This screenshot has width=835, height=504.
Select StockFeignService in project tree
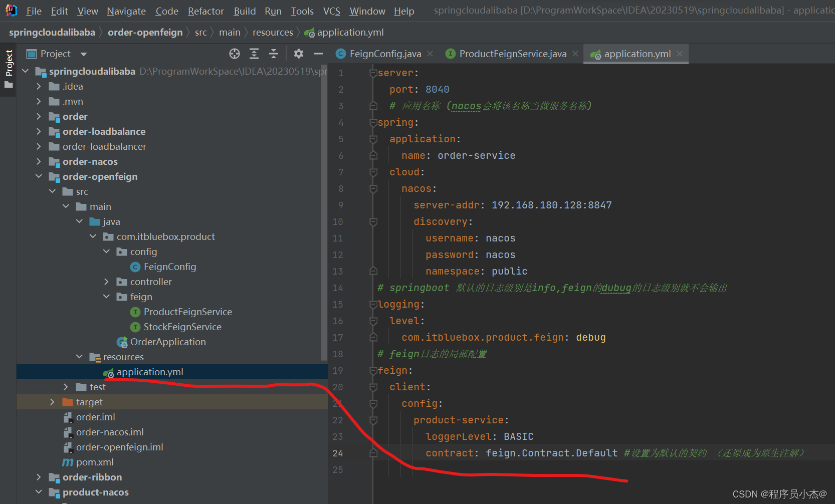click(x=182, y=327)
